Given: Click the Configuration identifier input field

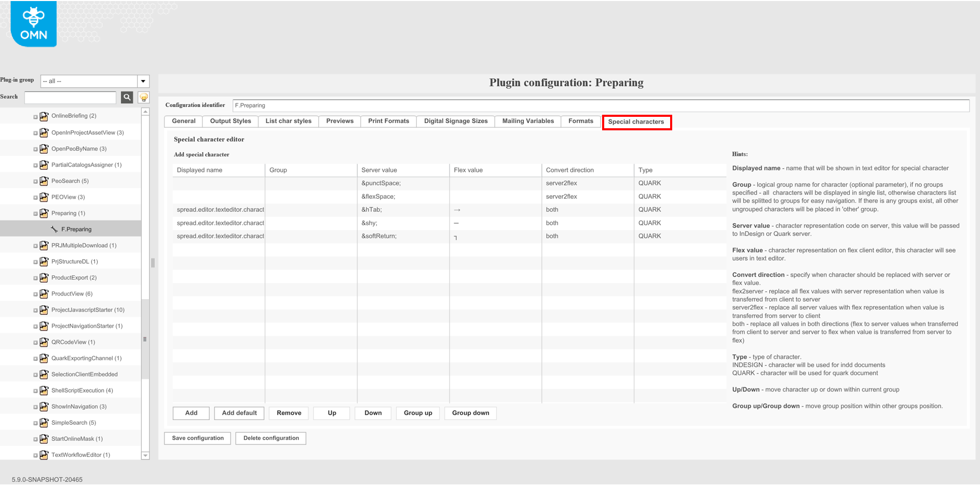Looking at the screenshot, I should [600, 105].
